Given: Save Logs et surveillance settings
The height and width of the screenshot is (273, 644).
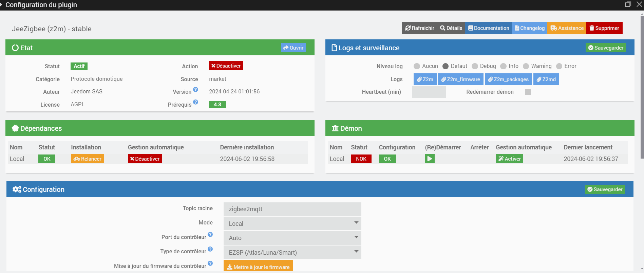Looking at the screenshot, I should pos(606,48).
